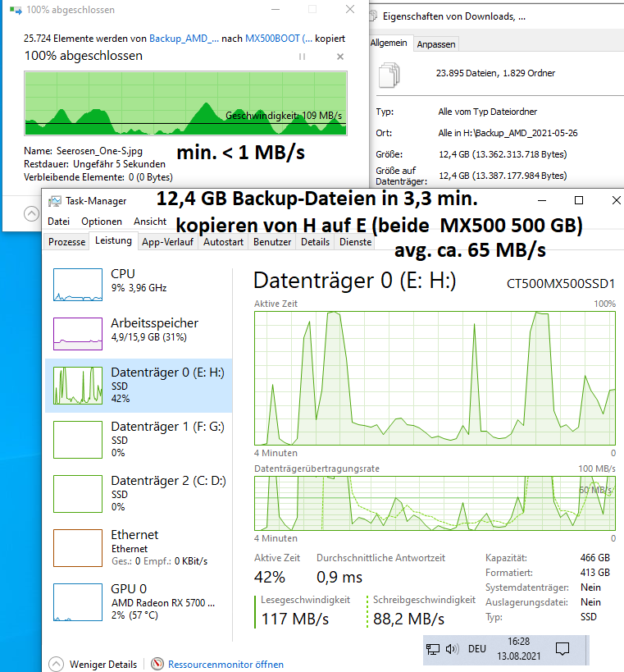Click the DEU language indicator
The height and width of the screenshot is (672, 624).
477,649
